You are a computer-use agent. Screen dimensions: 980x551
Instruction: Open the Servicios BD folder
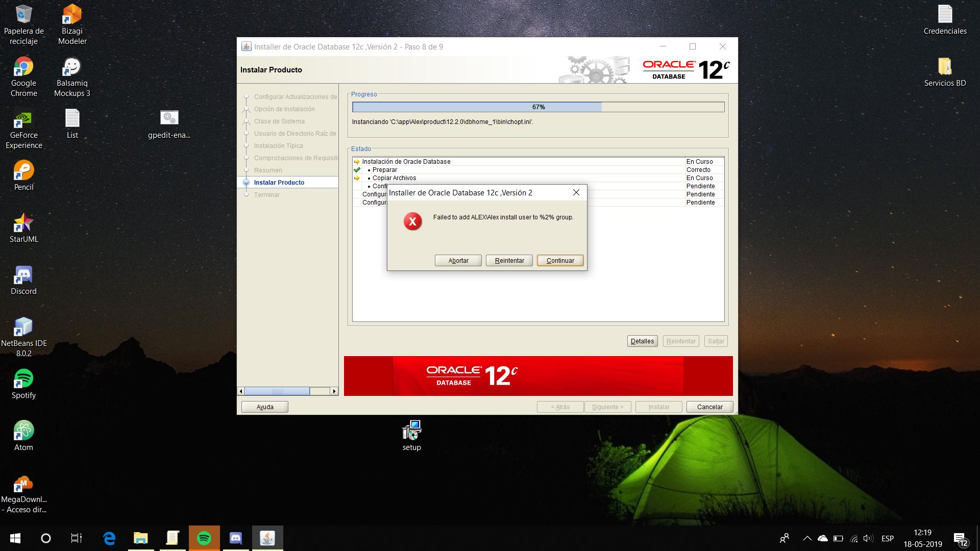click(945, 71)
